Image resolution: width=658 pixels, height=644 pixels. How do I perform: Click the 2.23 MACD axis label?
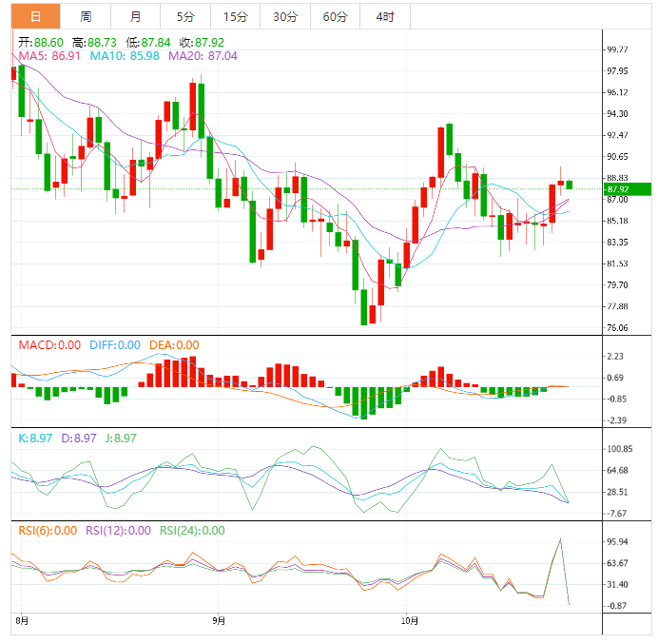(615, 357)
